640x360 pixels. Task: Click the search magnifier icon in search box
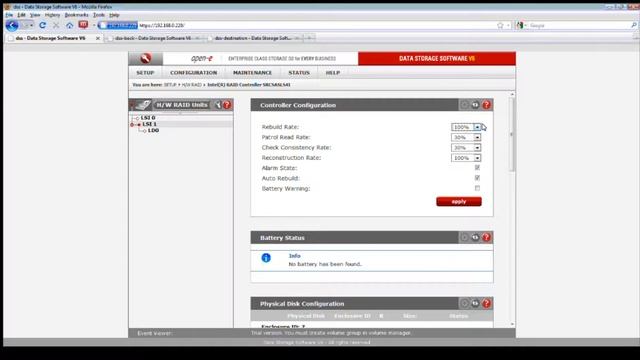point(633,25)
